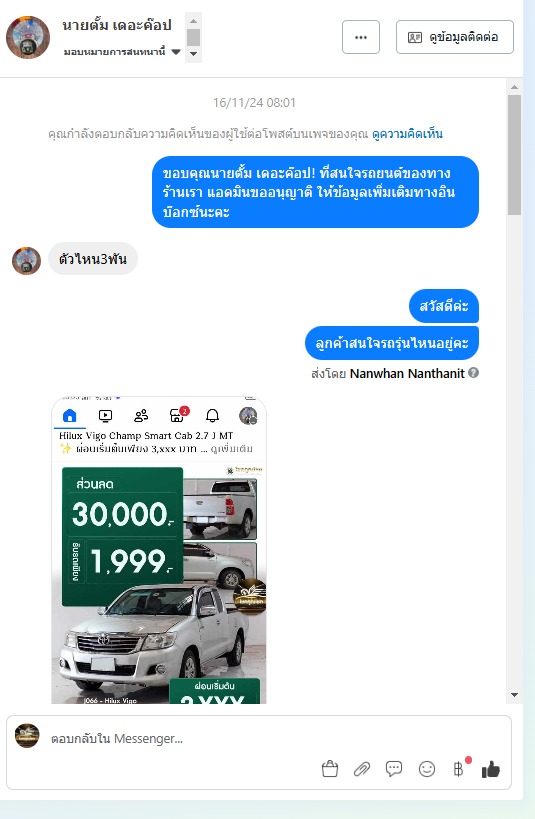Image resolution: width=535 pixels, height=819 pixels.
Task: Click the help icon beside Nanwhan Nanthanit
Action: click(473, 373)
